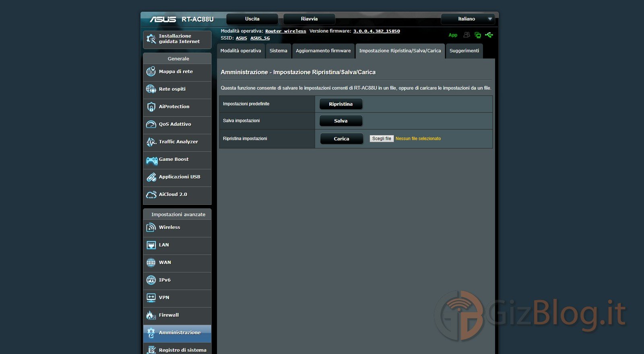Click the Applicazioni USB icon
The width and height of the screenshot is (644, 354).
[151, 177]
